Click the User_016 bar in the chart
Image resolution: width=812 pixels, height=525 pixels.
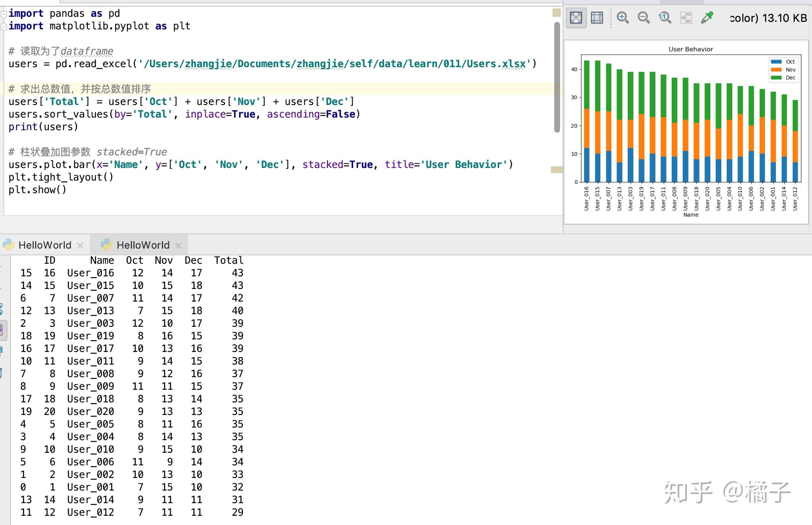pyautogui.click(x=587, y=121)
